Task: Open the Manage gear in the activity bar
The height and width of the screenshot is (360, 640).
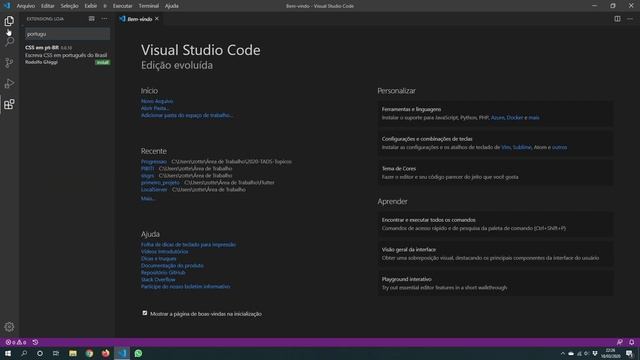Action: point(9,327)
